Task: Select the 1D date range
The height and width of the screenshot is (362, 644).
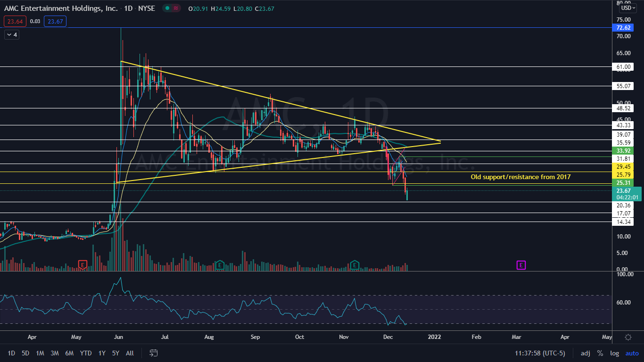Action: [x=11, y=353]
